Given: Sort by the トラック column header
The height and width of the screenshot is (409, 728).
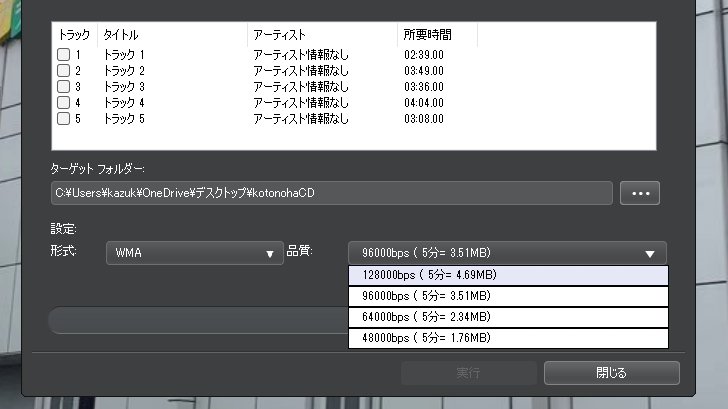Looking at the screenshot, I should (x=74, y=35).
